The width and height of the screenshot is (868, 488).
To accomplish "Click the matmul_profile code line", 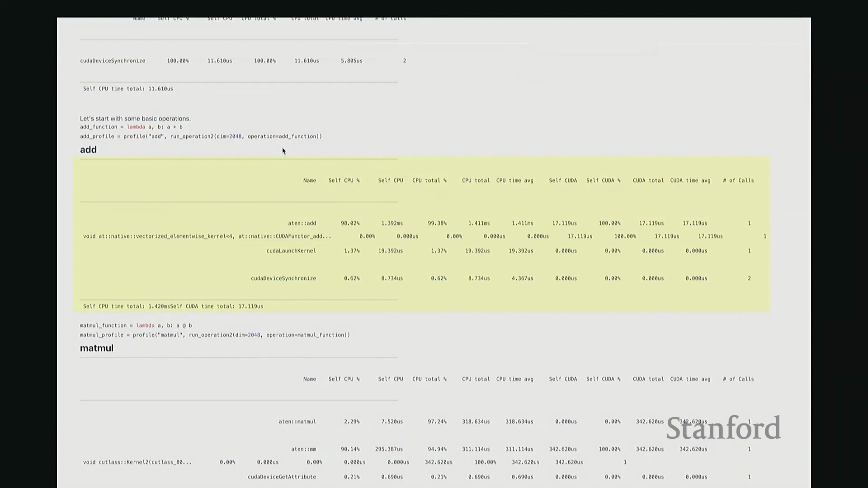I will point(215,335).
